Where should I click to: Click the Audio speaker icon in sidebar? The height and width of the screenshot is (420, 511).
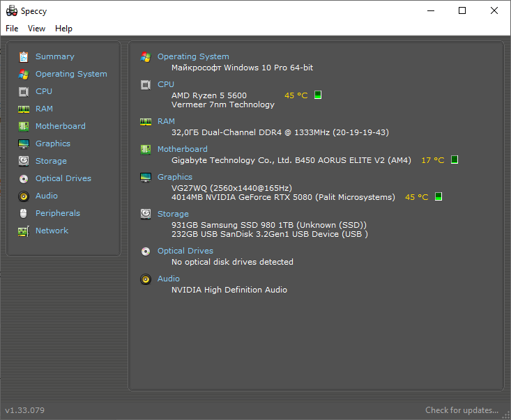[24, 196]
